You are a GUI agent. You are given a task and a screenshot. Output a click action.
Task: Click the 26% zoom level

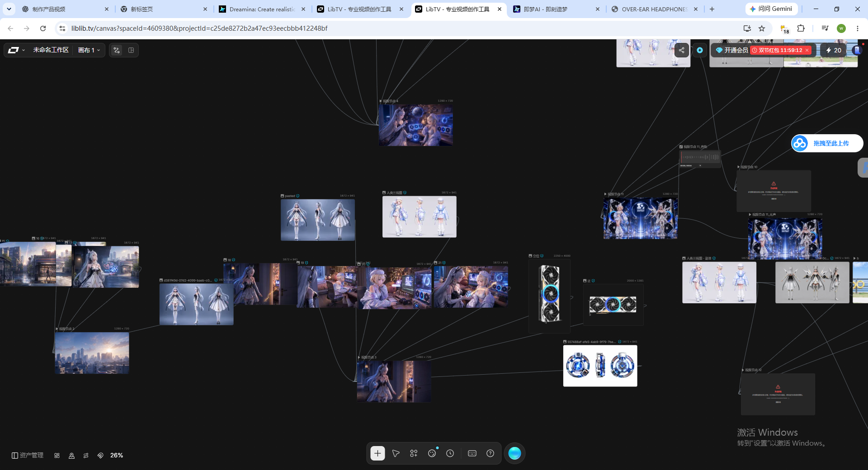[x=117, y=456]
